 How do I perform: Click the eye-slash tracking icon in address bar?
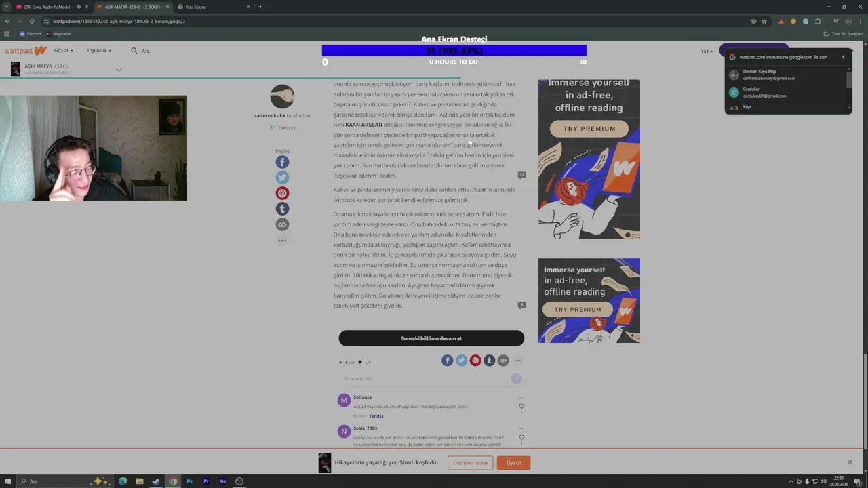(x=753, y=21)
